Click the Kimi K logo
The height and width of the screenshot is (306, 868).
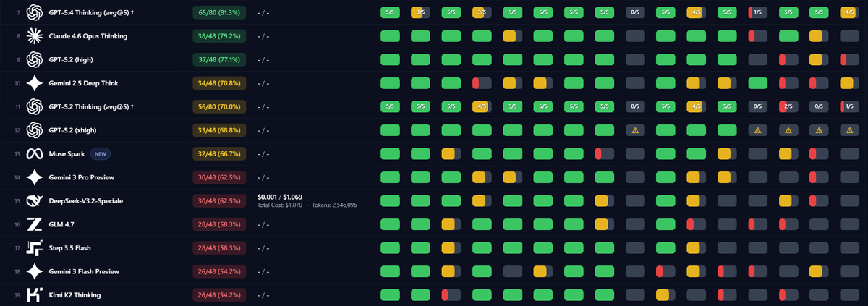click(34, 294)
